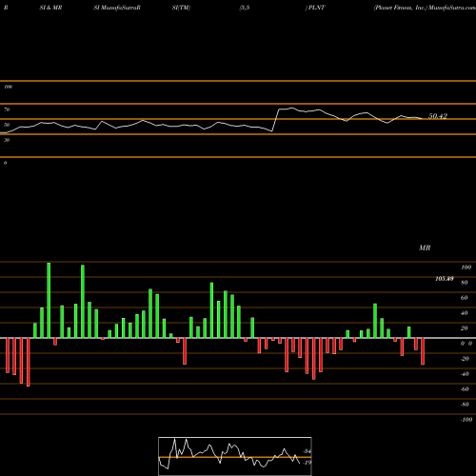This screenshot has height=476, width=476.
Task: Click the tallest green bar in MR histogram
Action: click(49, 300)
